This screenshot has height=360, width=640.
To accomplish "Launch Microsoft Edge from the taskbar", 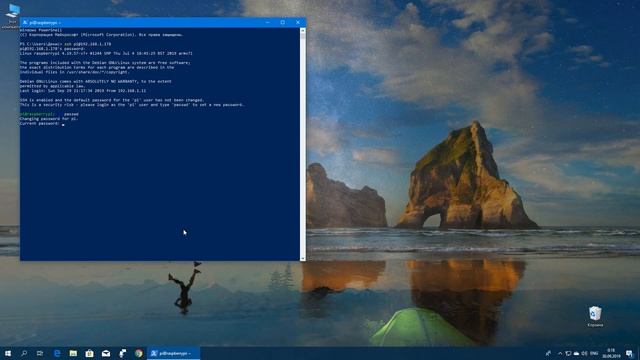I will (x=57, y=353).
